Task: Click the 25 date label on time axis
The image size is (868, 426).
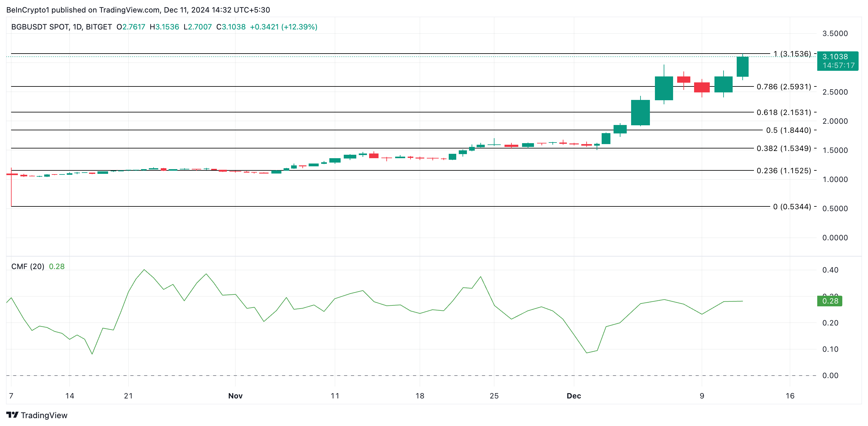Action: click(494, 396)
